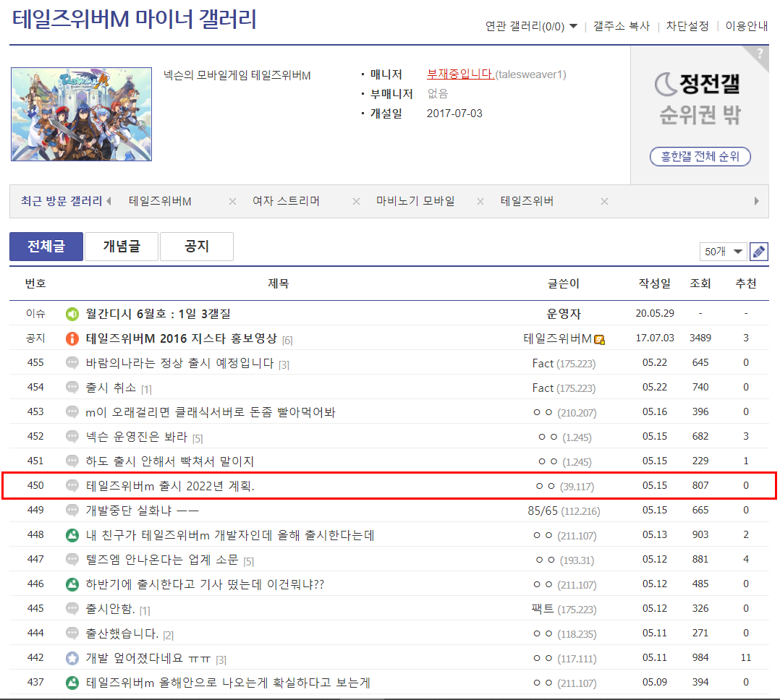Click the green image icon on post 448

point(72,535)
